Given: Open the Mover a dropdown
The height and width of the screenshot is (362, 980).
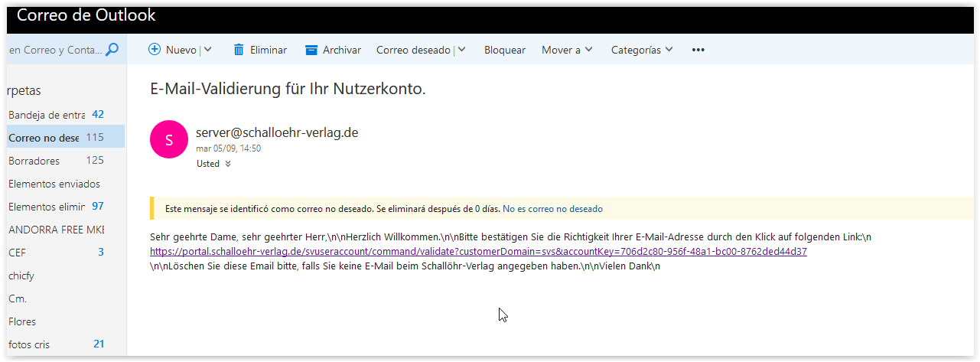Looking at the screenshot, I should pos(567,50).
